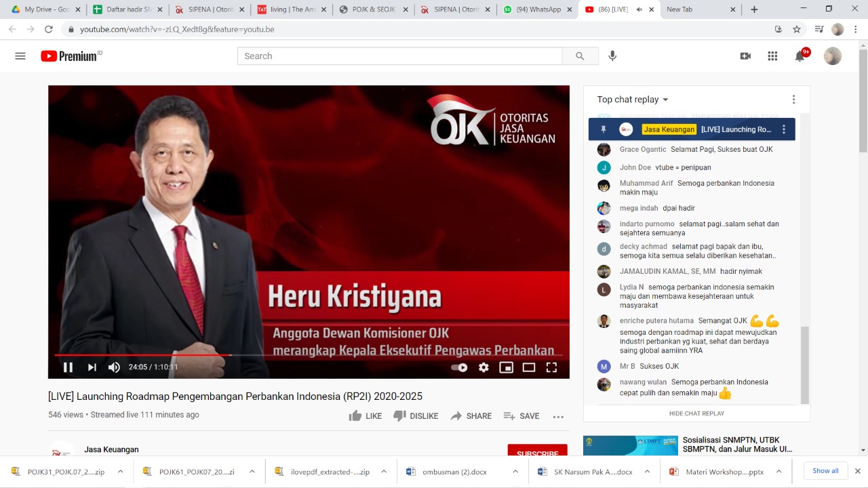The width and height of the screenshot is (868, 488).
Task: Open more actions ellipsis below video
Action: [x=558, y=416]
